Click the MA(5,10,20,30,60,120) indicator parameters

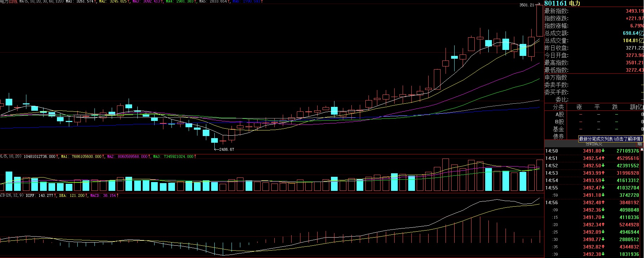tap(41, 2)
